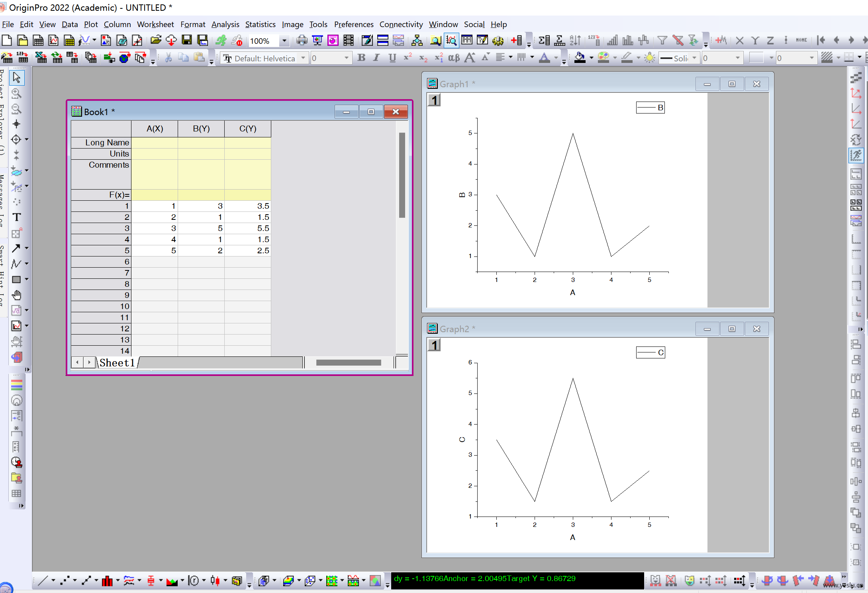
Task: Click the Long Name row label
Action: tap(101, 143)
